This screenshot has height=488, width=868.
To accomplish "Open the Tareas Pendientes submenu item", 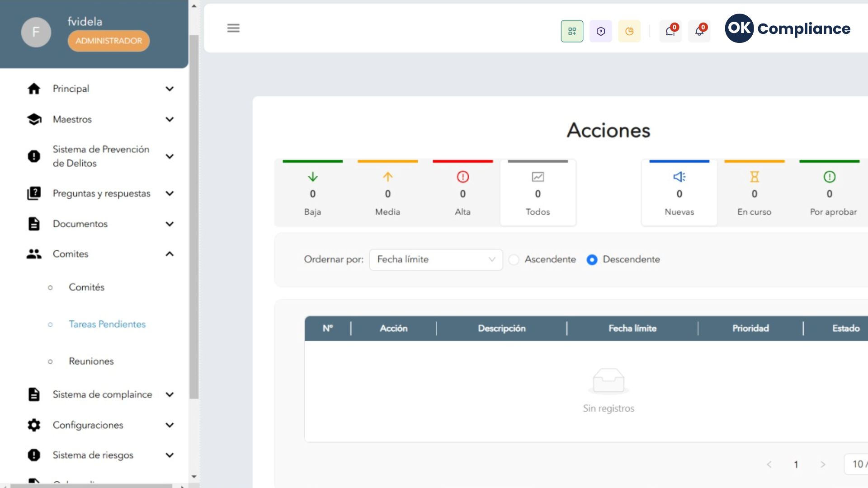I will [107, 324].
